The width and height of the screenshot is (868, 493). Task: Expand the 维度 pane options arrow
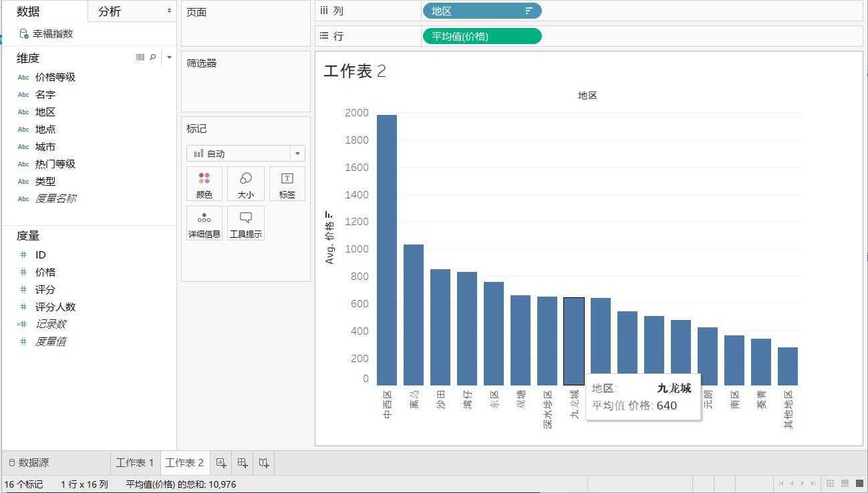click(169, 57)
